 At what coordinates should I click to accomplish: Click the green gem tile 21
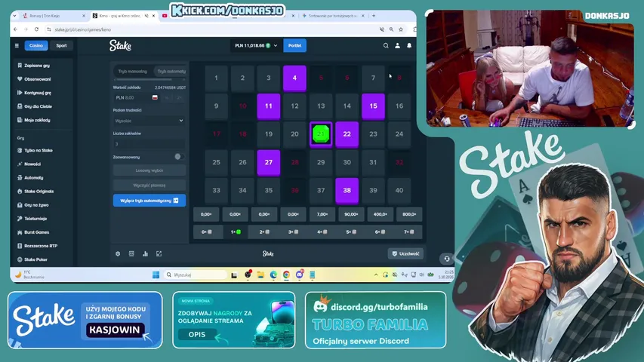pyautogui.click(x=321, y=134)
